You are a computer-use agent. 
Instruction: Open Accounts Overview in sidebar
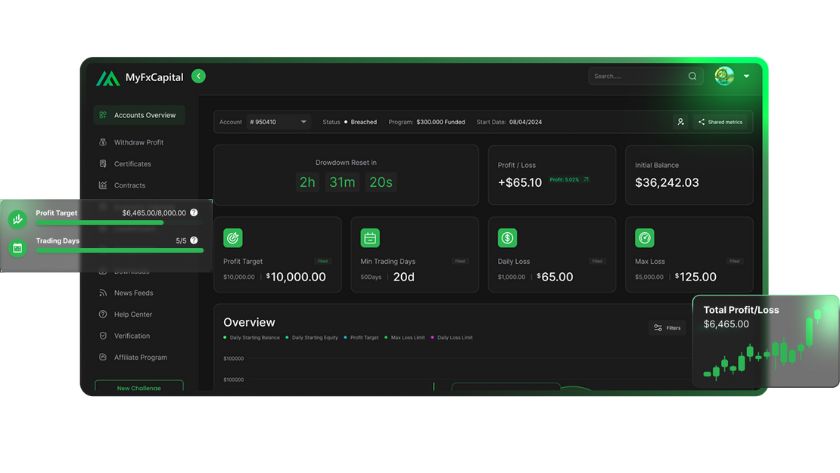[x=139, y=115]
